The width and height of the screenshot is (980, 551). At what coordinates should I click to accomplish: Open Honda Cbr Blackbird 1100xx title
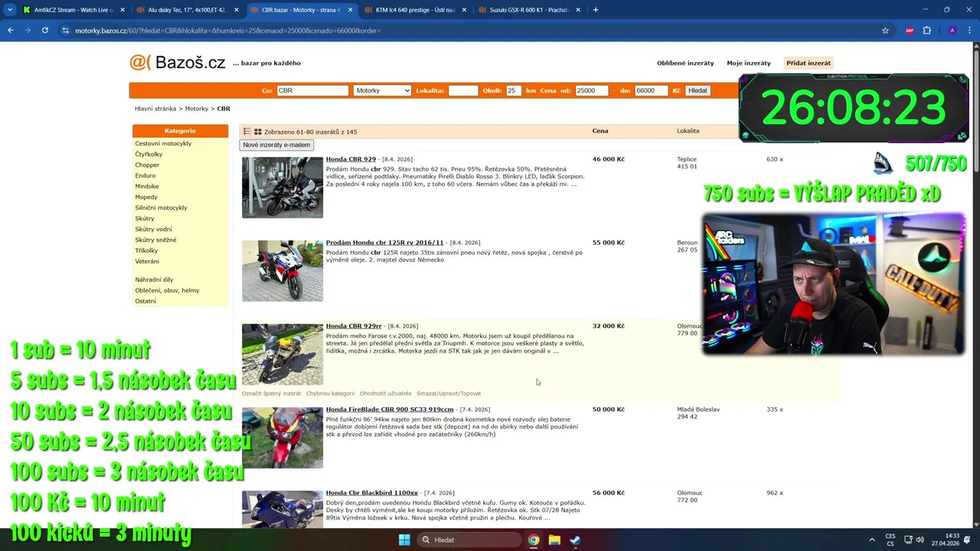(372, 493)
